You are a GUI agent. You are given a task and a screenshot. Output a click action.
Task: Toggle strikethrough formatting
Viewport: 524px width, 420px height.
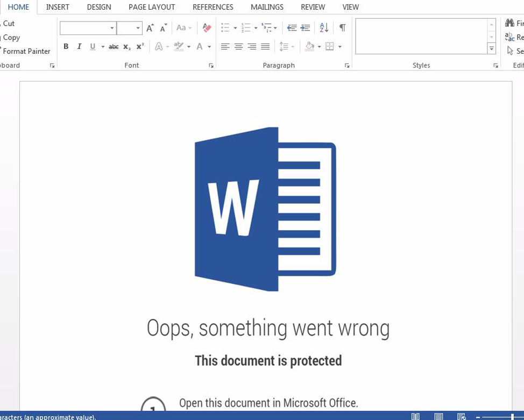pyautogui.click(x=114, y=47)
